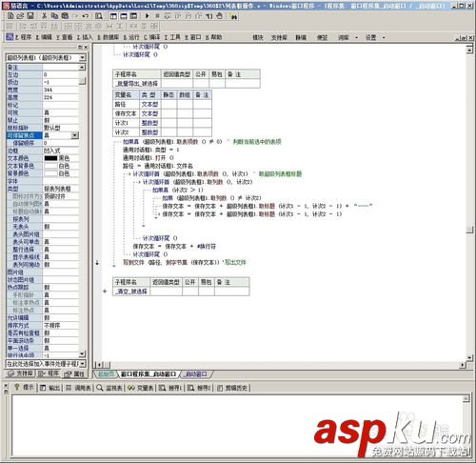
Task: Click the _批量导出_被选择 subroutine name cell
Action: pos(137,84)
